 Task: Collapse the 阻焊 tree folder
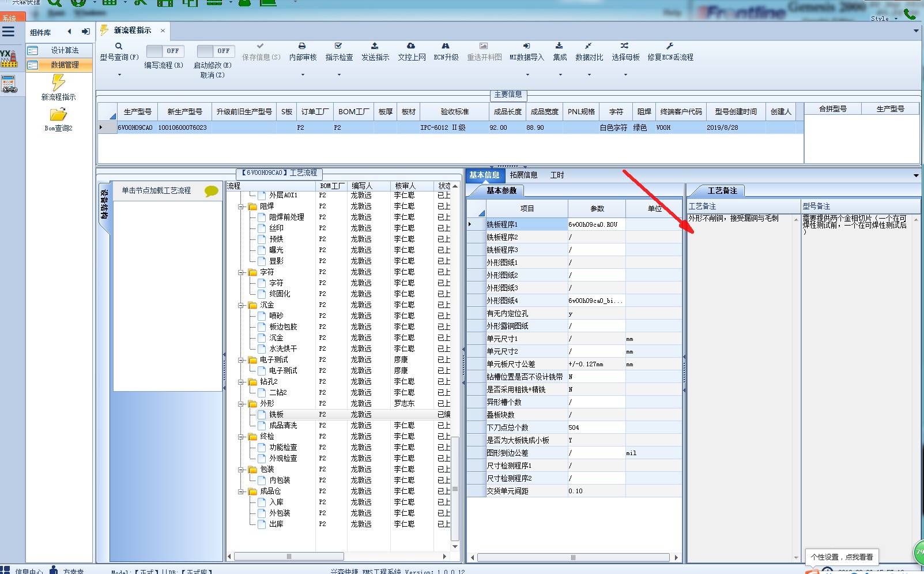[242, 206]
